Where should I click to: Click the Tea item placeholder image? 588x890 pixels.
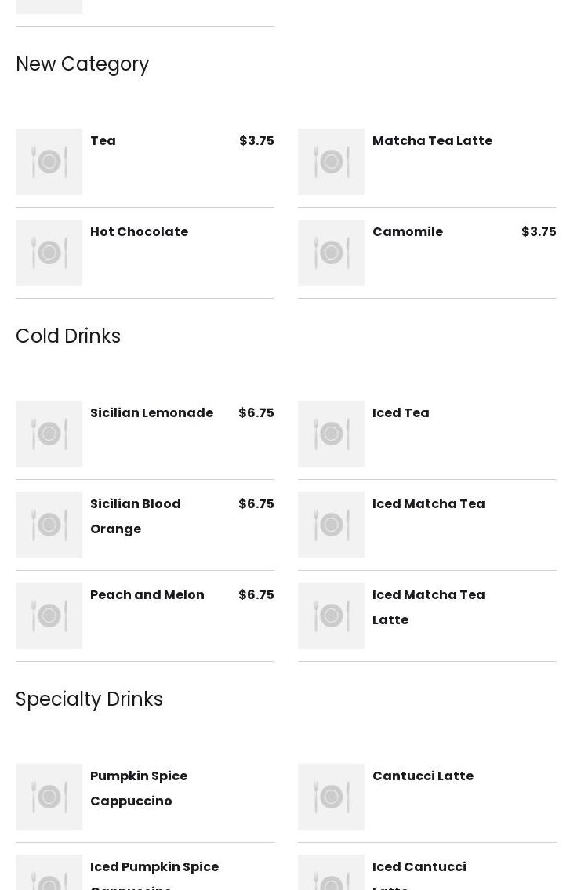coord(49,162)
